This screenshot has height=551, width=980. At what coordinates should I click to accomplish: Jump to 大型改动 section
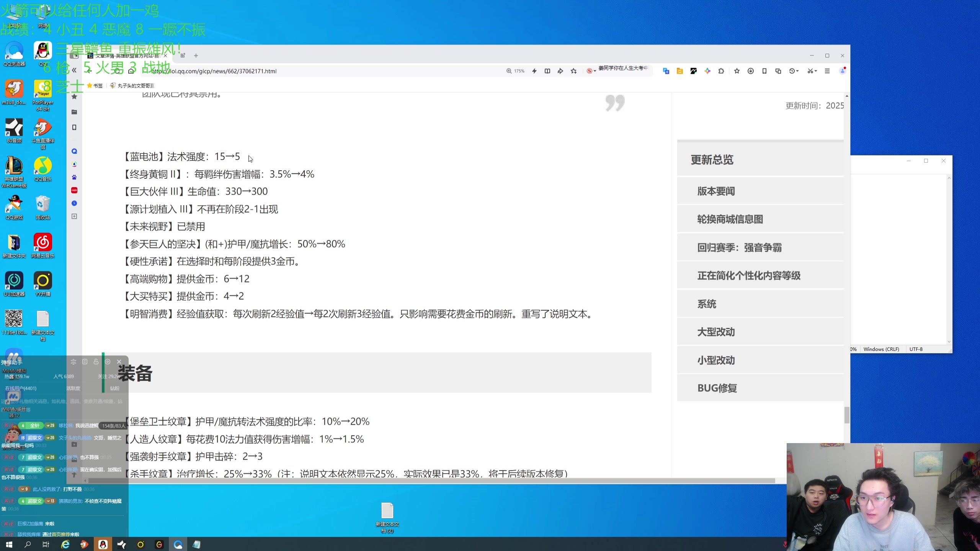tap(716, 332)
